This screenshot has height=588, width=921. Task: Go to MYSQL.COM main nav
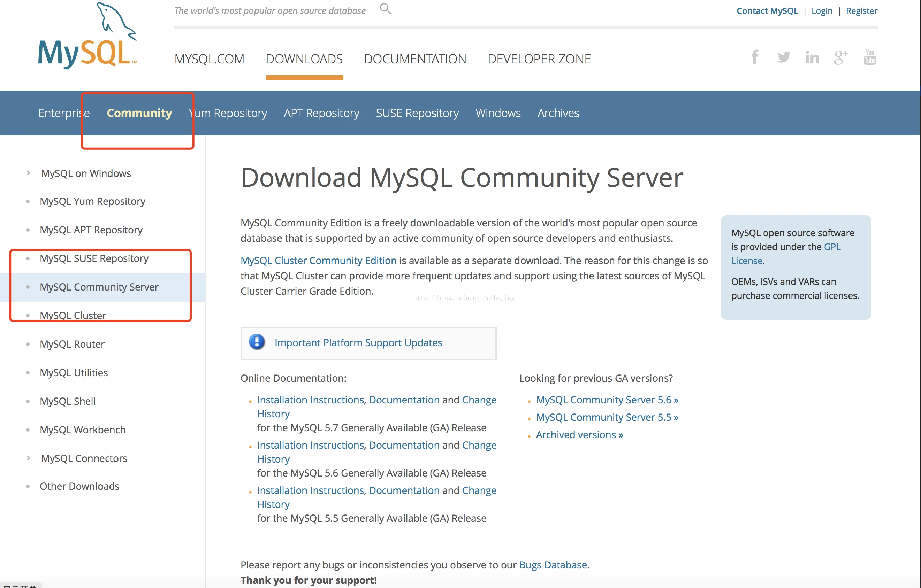209,59
